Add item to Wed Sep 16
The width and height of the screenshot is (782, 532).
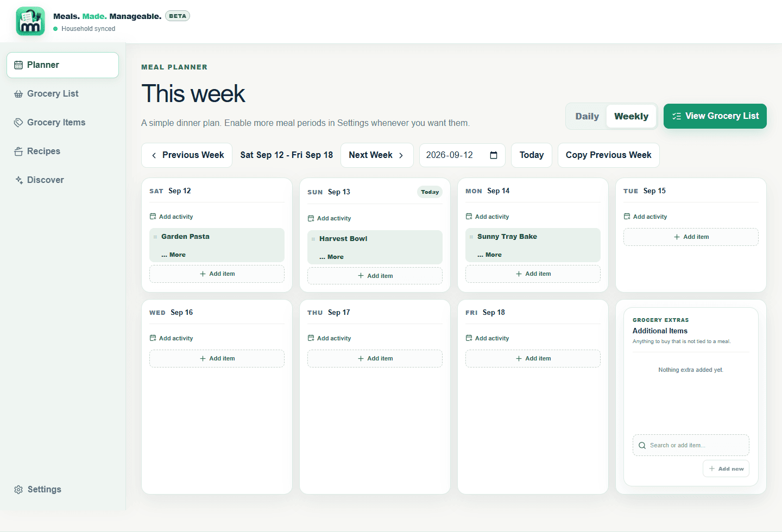[217, 359]
